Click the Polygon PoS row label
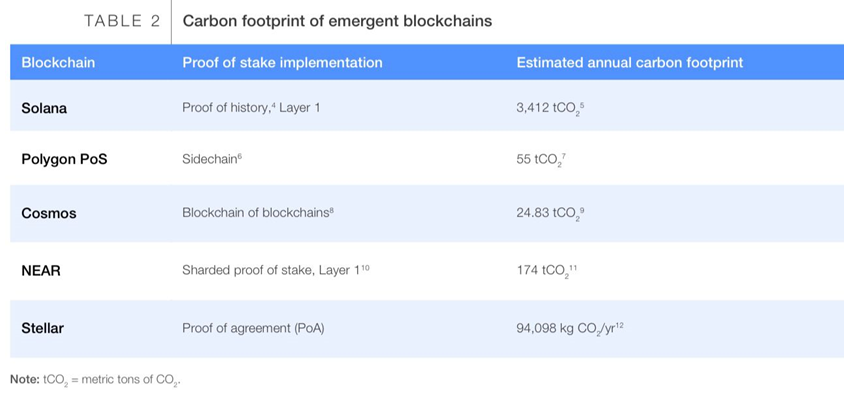This screenshot has height=395, width=854. pyautogui.click(x=64, y=161)
